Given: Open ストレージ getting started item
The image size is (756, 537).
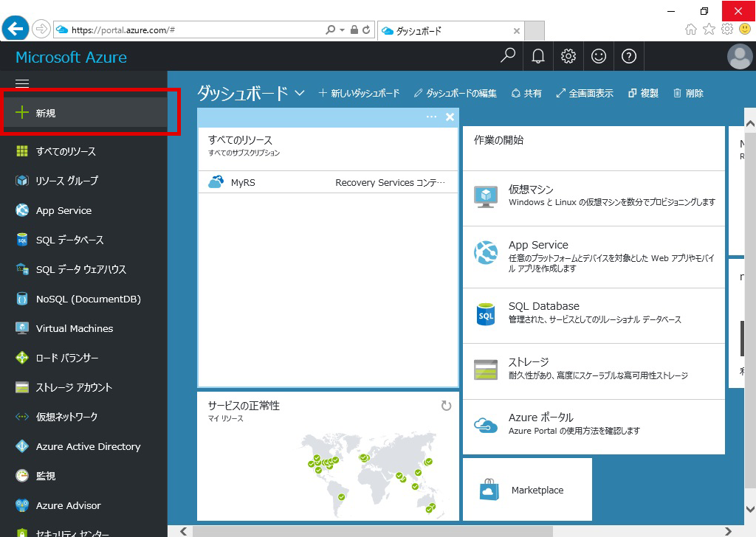Looking at the screenshot, I should tap(594, 370).
